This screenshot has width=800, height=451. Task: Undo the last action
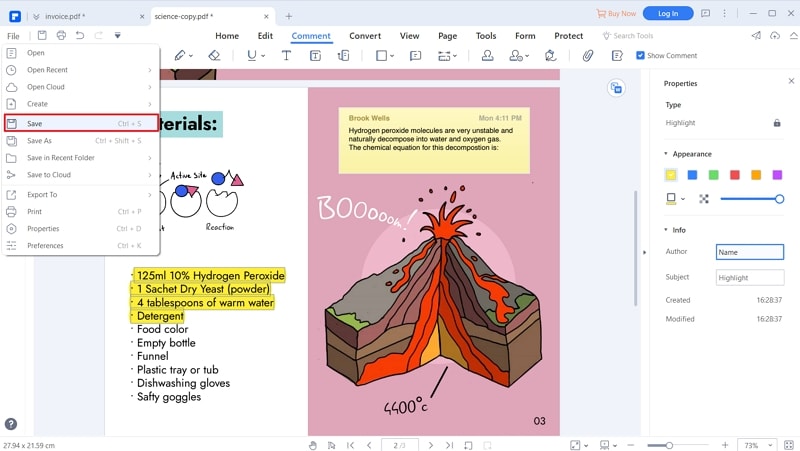(x=80, y=35)
